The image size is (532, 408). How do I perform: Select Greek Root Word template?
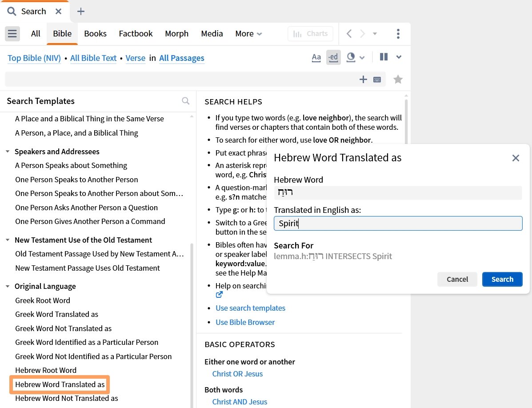43,300
